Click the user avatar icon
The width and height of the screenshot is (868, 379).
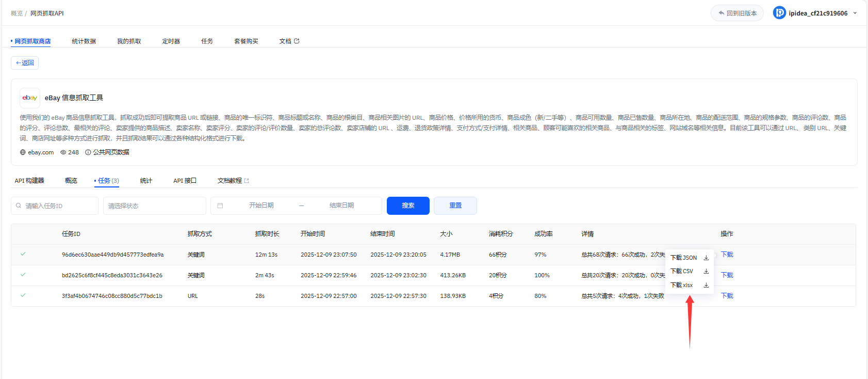779,13
